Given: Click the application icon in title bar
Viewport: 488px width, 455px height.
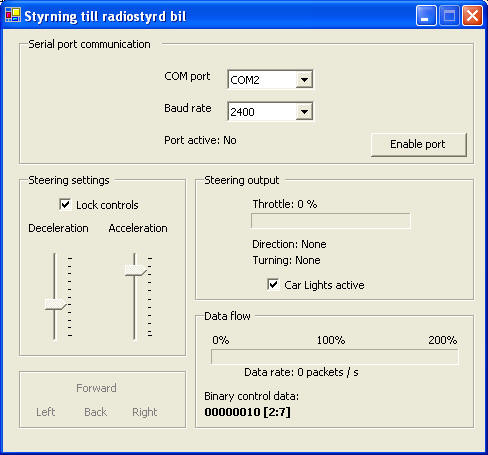Looking at the screenshot, I should pos(13,15).
